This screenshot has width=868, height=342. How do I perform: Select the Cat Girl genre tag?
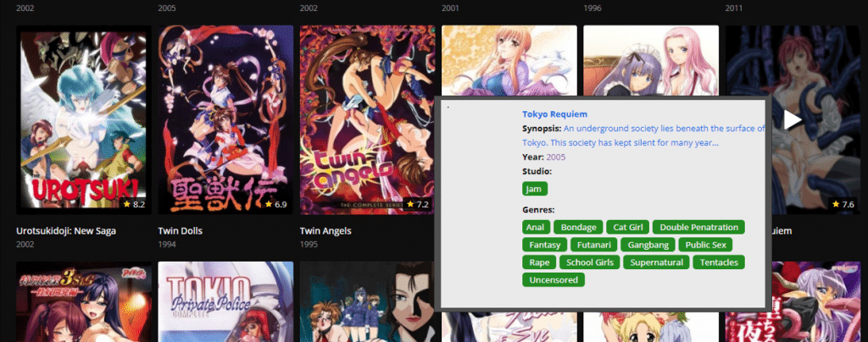628,227
